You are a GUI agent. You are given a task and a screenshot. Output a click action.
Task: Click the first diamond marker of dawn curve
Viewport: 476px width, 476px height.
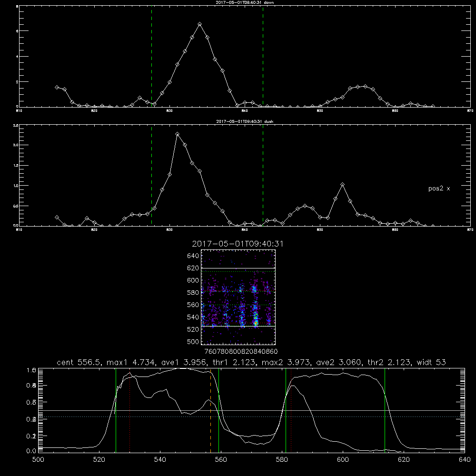tap(57, 87)
